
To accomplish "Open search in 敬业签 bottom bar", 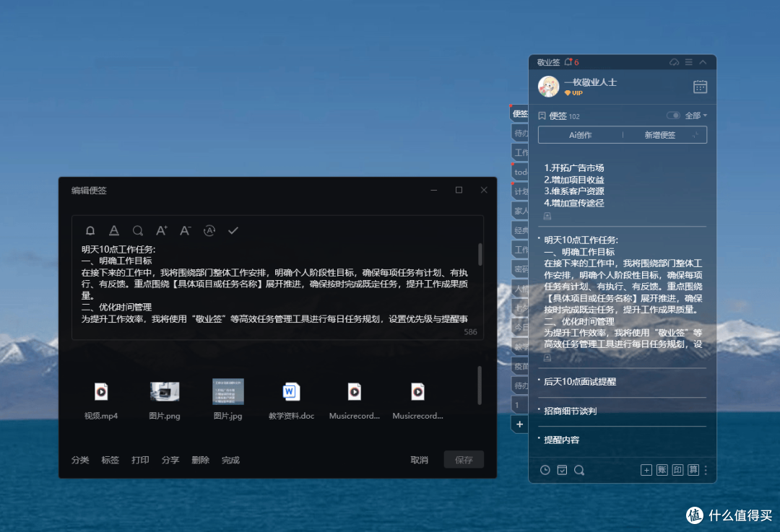I will [x=579, y=470].
